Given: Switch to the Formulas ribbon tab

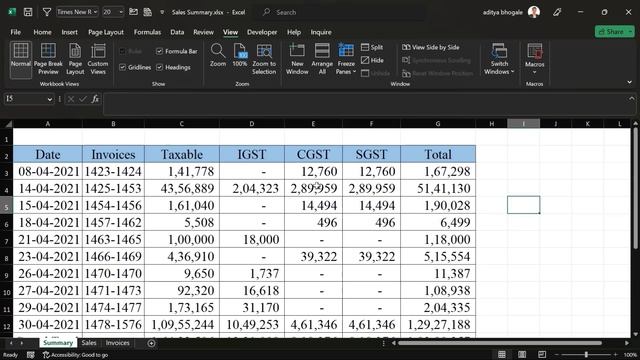Looking at the screenshot, I should (147, 32).
